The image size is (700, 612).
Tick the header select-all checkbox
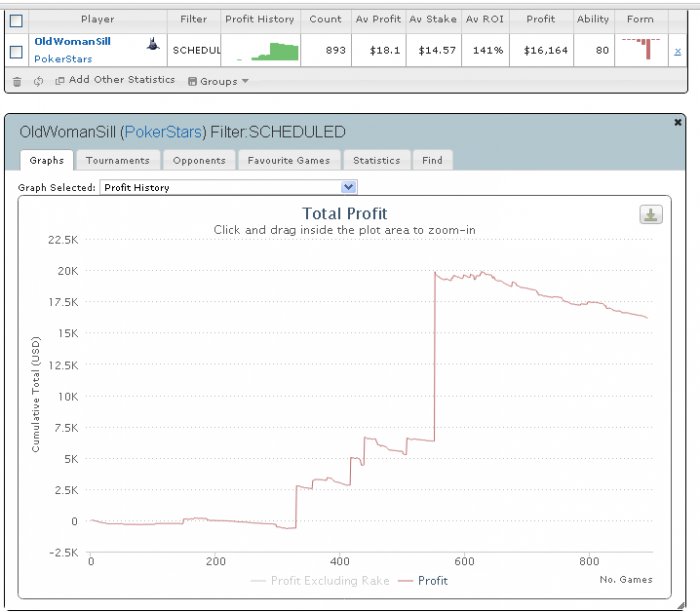click(16, 21)
